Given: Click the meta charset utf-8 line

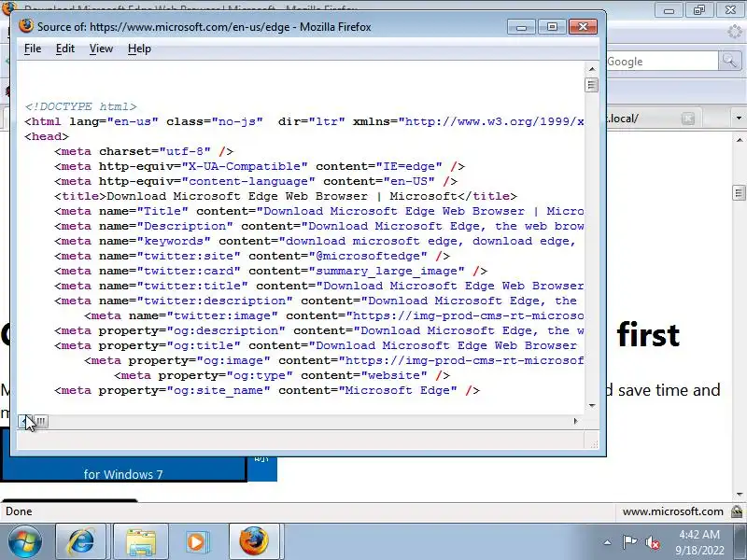Looking at the screenshot, I should [x=144, y=151].
